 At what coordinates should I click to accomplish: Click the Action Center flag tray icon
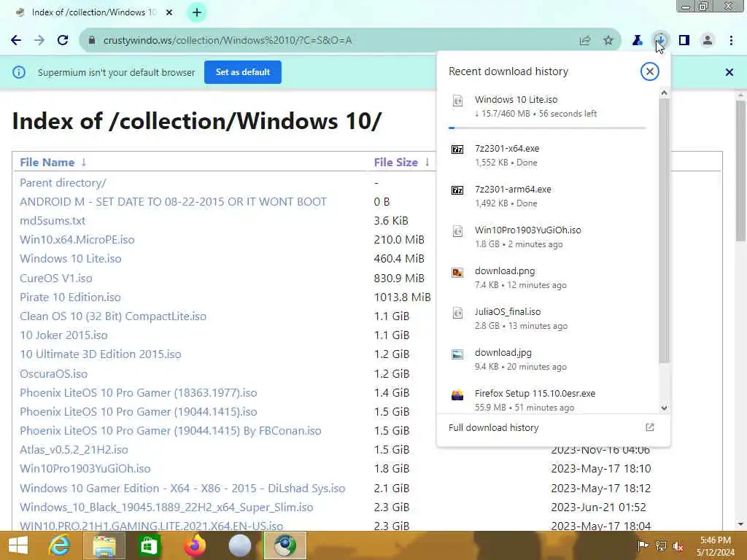tap(643, 545)
